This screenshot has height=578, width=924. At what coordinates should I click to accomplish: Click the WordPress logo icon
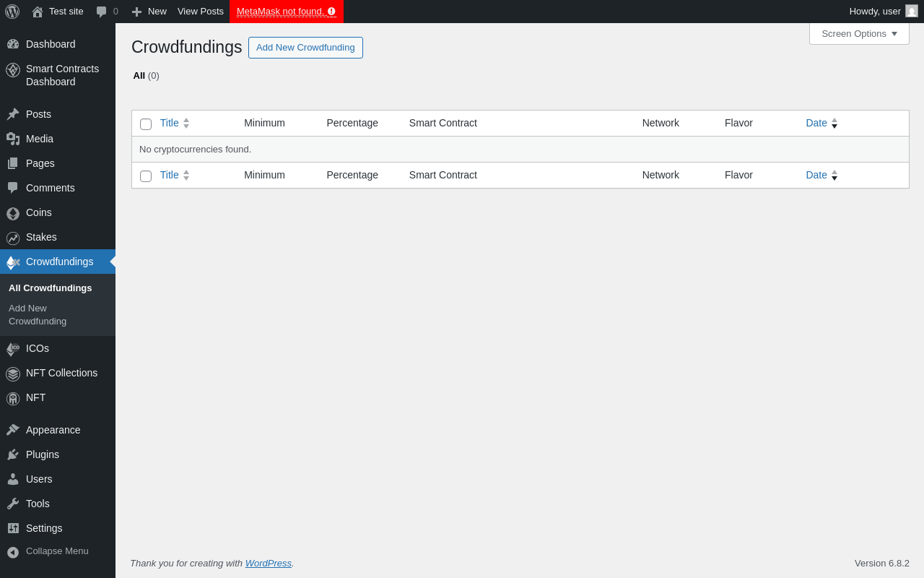point(12,12)
